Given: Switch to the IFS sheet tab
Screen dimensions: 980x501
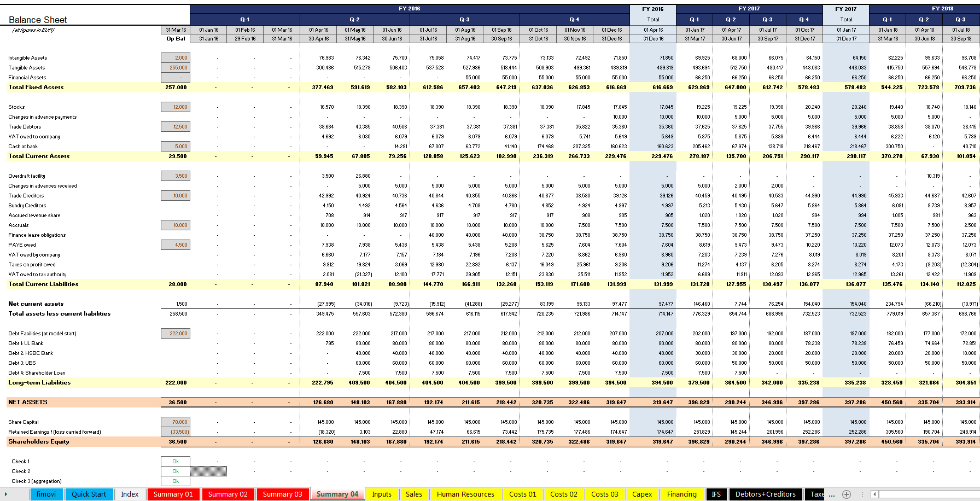Looking at the screenshot, I should (x=716, y=494).
